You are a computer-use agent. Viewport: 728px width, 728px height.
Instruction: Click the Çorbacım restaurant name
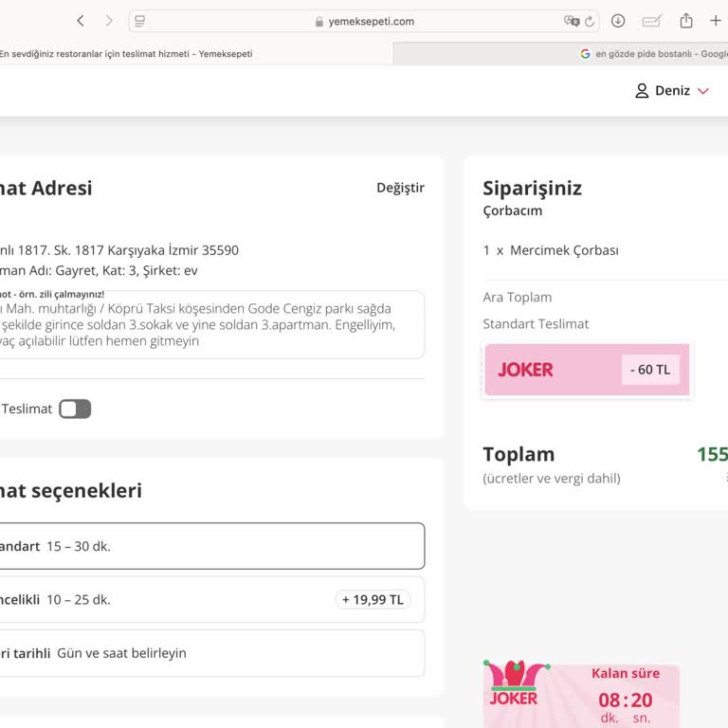pos(513,210)
